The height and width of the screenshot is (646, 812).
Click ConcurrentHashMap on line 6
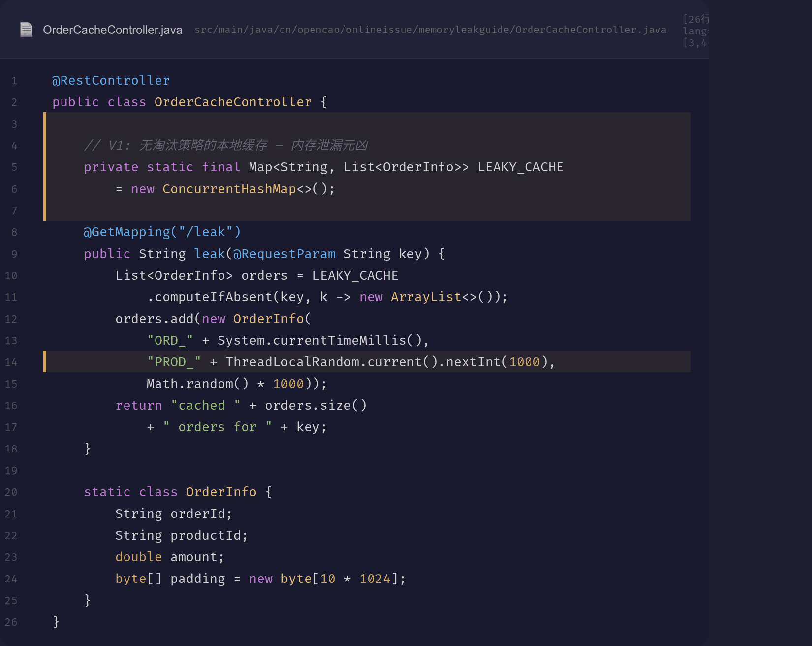[x=229, y=189]
